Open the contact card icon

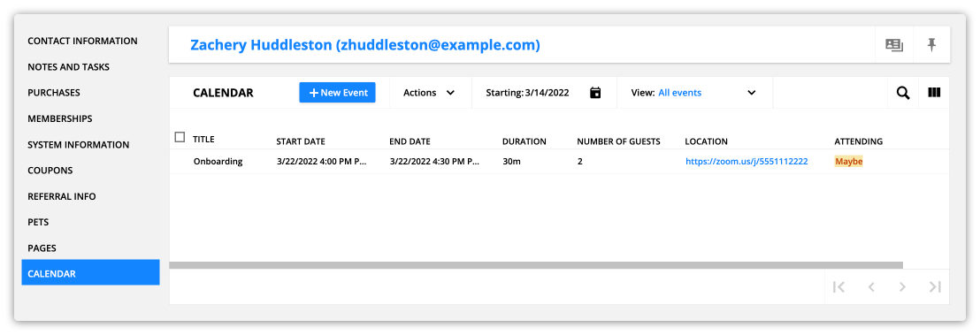[894, 45]
